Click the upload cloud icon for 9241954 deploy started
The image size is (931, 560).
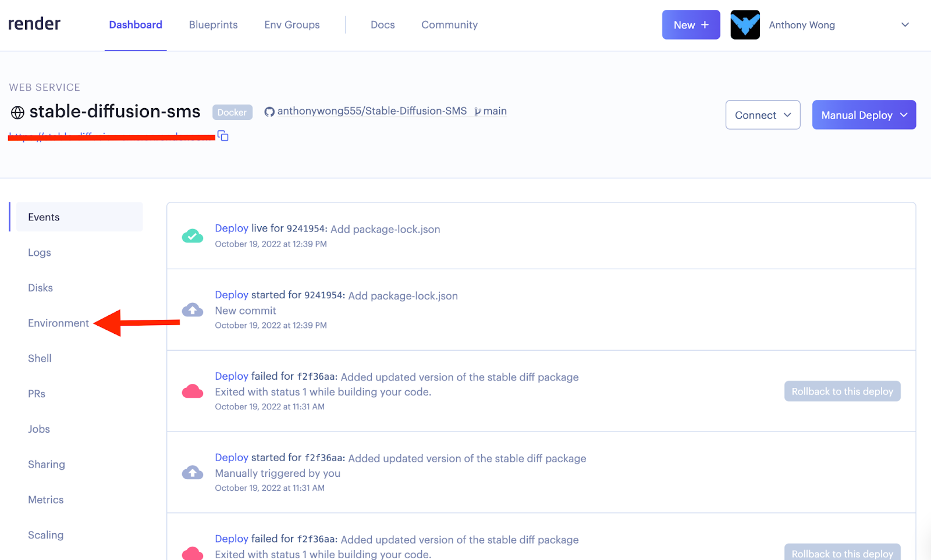(x=193, y=309)
